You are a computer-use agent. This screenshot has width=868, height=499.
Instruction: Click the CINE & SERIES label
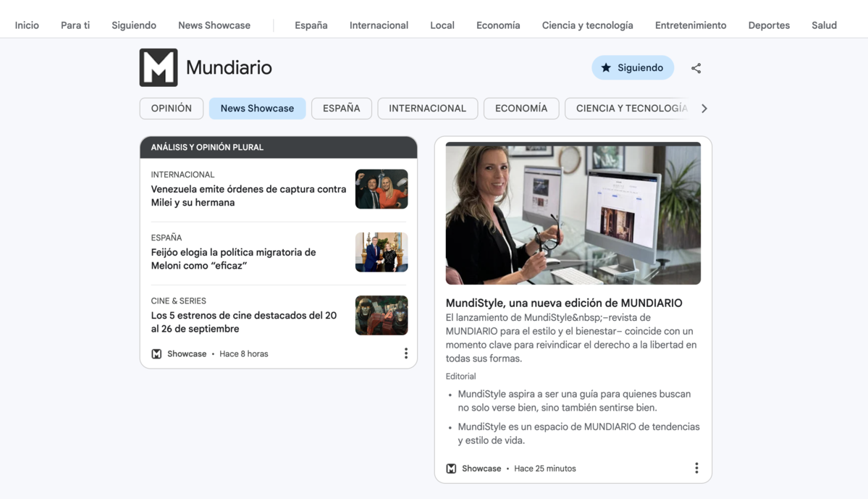coord(178,301)
